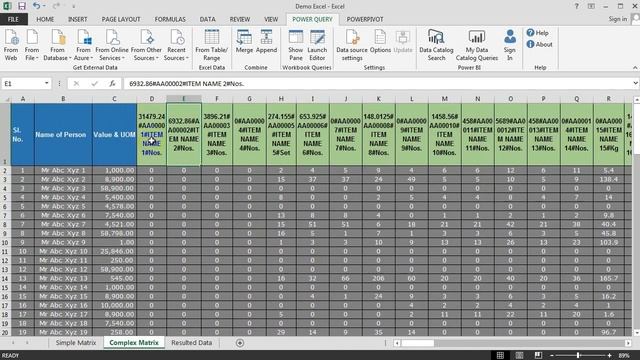The height and width of the screenshot is (360, 640).
Task: Click Page Layout view icon in status bar
Action: coord(519,356)
